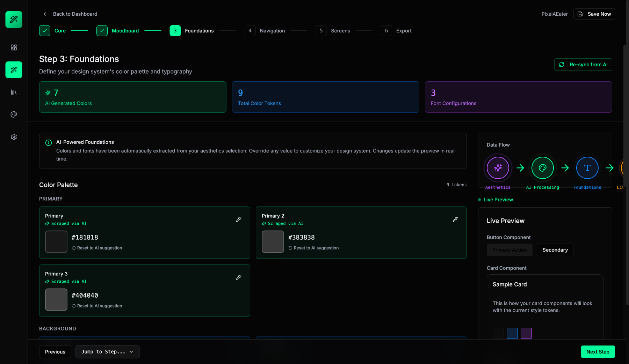Image resolution: width=629 pixels, height=364 pixels.
Task: Reset Primary 2 to AI suggestion
Action: coord(313,248)
